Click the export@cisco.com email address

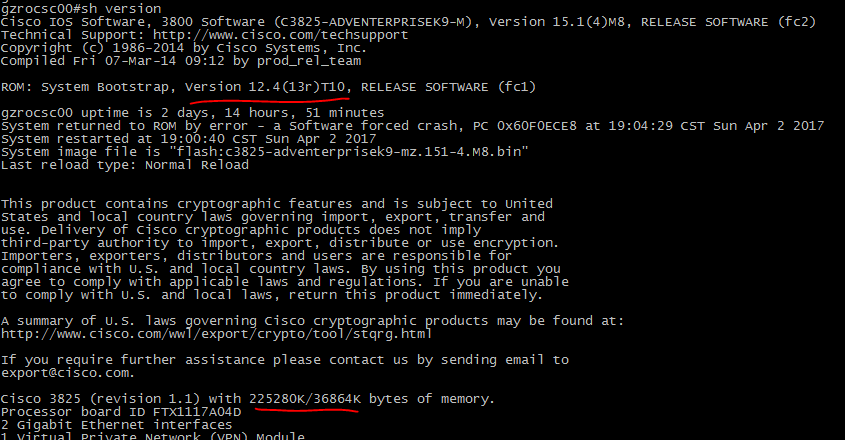coord(65,373)
